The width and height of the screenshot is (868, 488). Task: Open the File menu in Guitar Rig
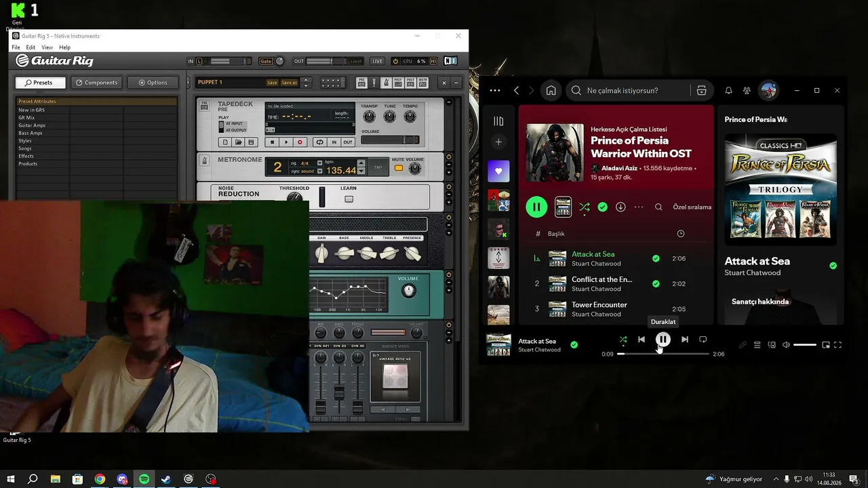16,47
